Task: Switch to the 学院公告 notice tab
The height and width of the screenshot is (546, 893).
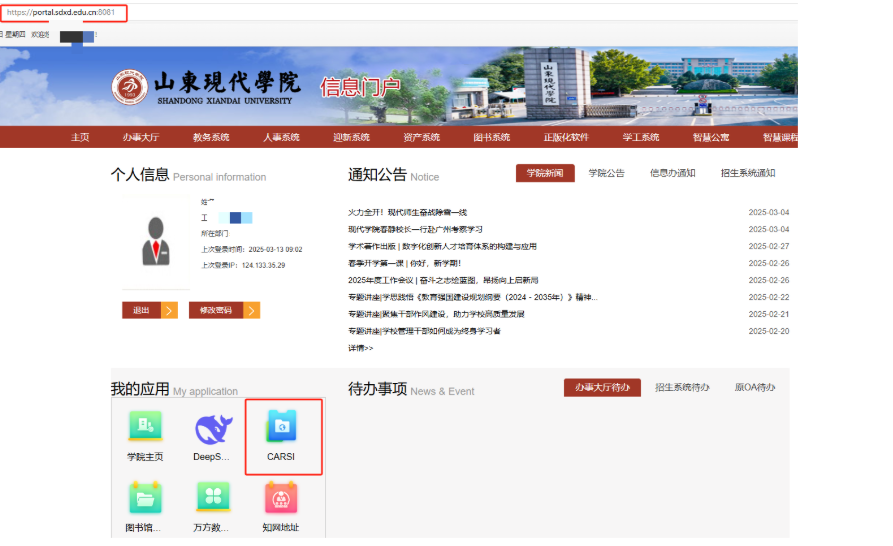Action: coord(606,173)
